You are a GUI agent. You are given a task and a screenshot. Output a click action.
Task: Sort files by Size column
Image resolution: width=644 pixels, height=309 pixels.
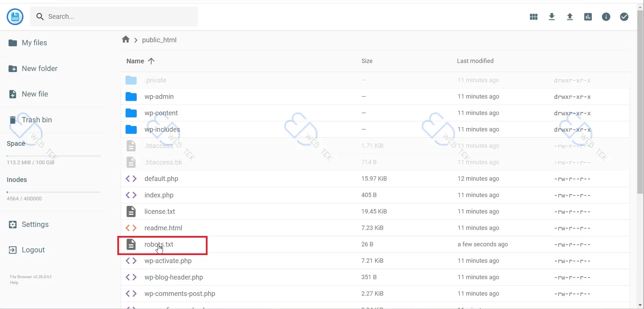click(x=367, y=61)
